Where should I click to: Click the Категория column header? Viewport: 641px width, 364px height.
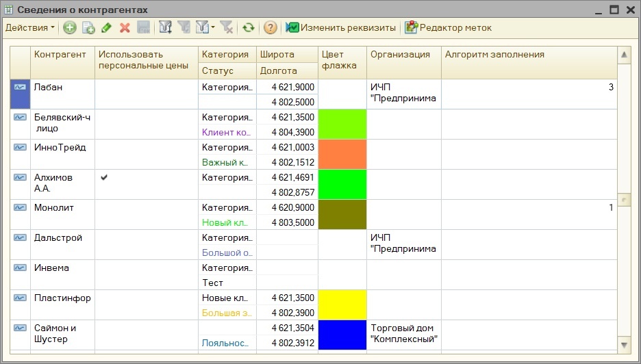pyautogui.click(x=227, y=54)
